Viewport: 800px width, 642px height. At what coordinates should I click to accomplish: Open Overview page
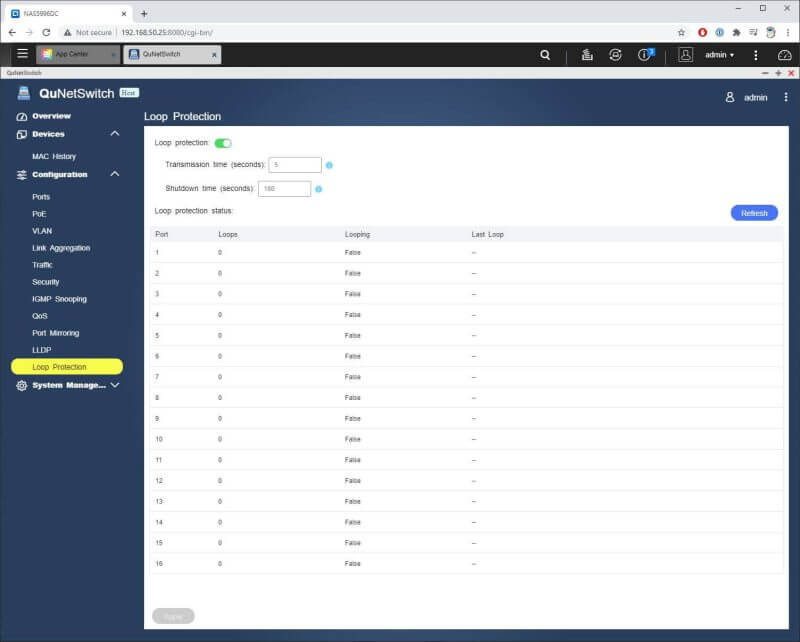51,116
